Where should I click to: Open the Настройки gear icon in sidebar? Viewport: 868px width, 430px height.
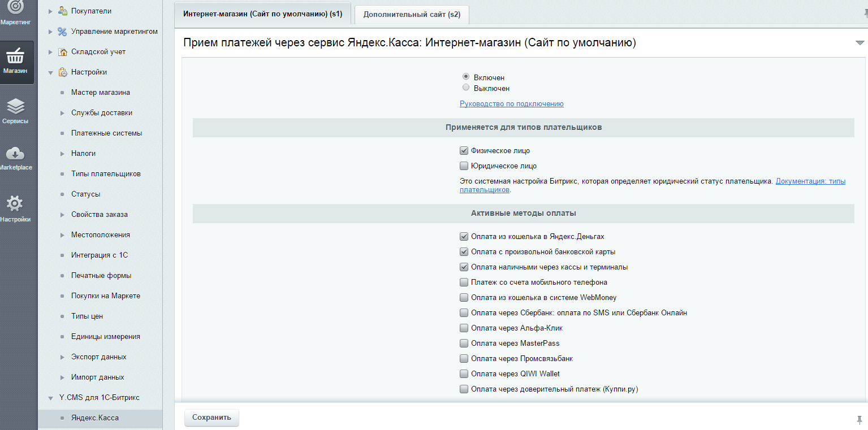(x=15, y=203)
